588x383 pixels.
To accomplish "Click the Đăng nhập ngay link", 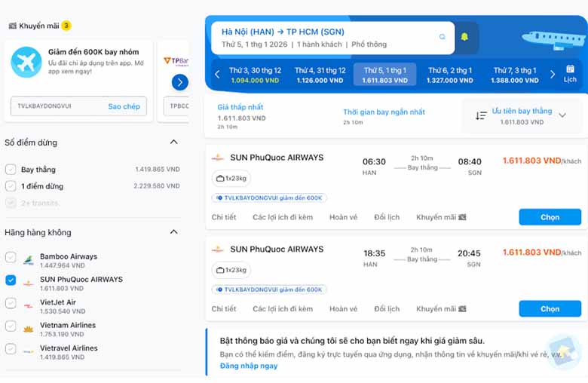I will [249, 366].
